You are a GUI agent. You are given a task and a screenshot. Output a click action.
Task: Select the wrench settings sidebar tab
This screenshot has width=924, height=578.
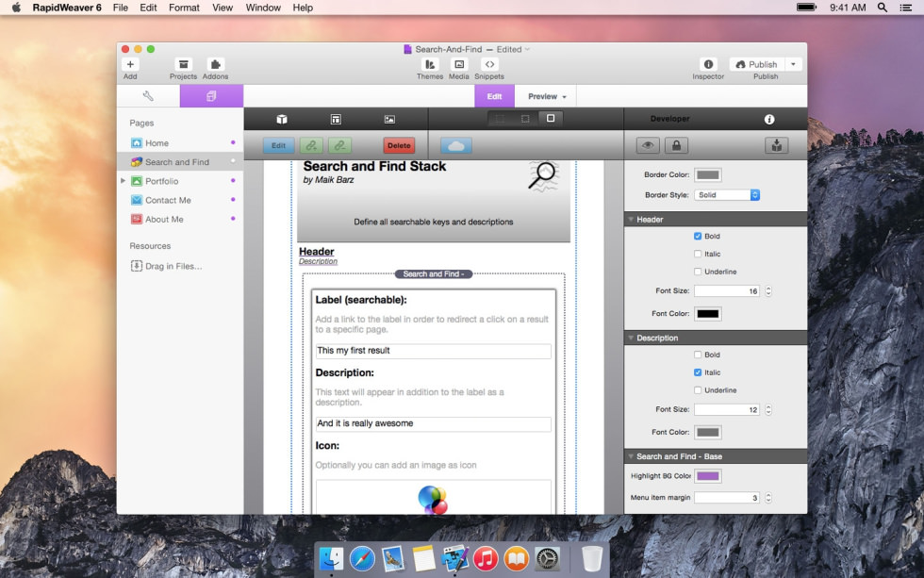click(149, 96)
